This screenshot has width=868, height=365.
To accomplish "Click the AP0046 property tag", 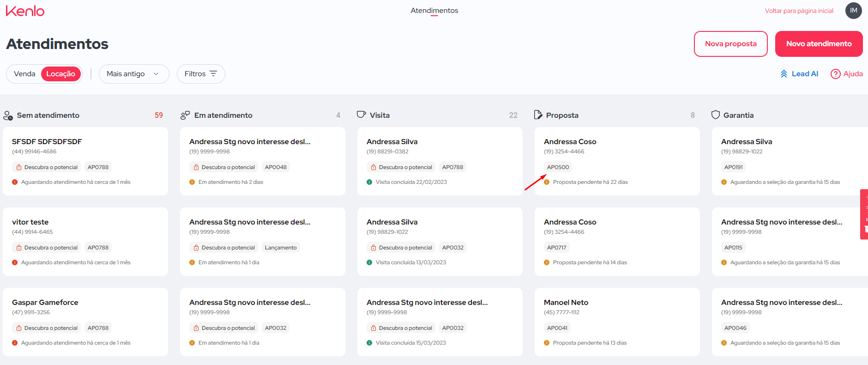I will (735, 328).
